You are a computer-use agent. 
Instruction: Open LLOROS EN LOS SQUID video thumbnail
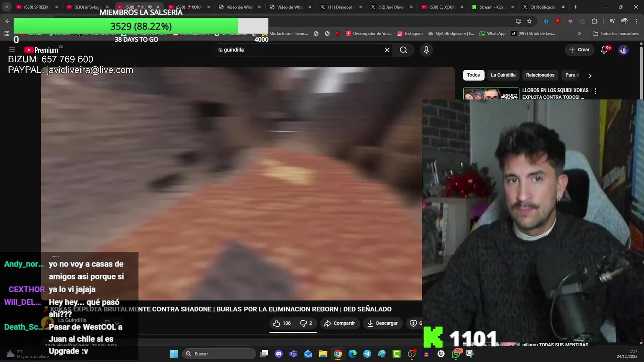click(x=491, y=94)
